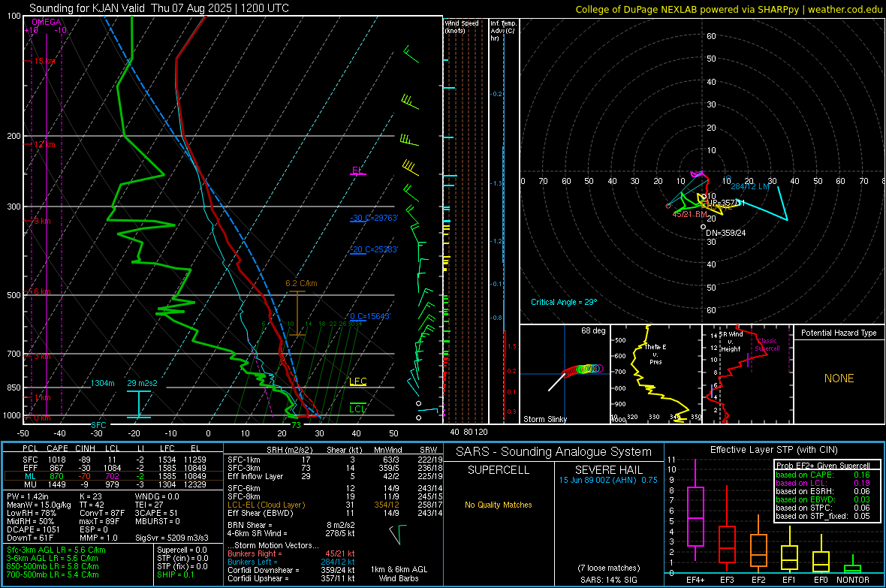886x588 pixels.
Task: Select 'Critical Angle = 29°' on the hodograph
Action: tap(563, 302)
